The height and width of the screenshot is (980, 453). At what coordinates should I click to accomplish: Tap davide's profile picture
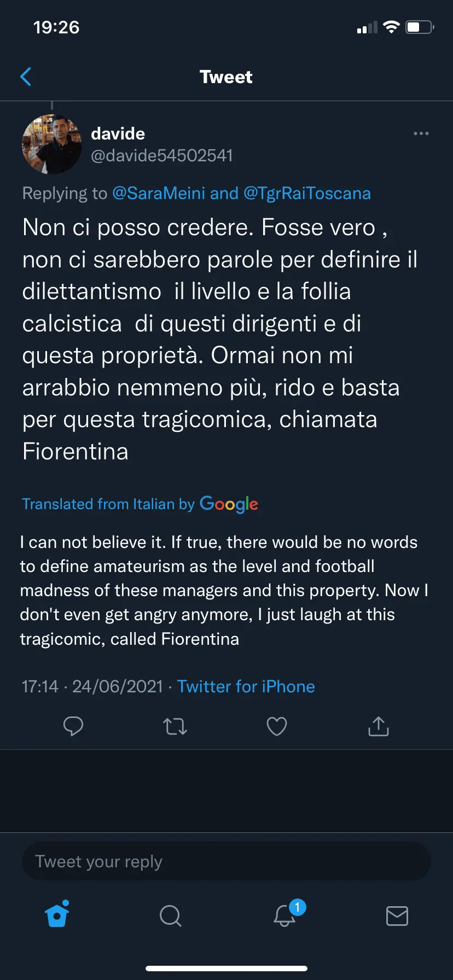pyautogui.click(x=51, y=144)
